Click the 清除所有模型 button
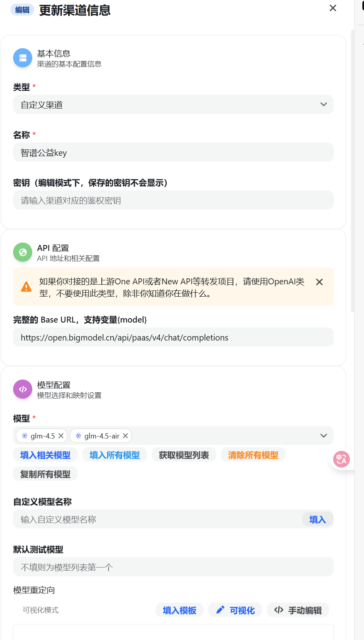This screenshot has width=364, height=640. (253, 455)
